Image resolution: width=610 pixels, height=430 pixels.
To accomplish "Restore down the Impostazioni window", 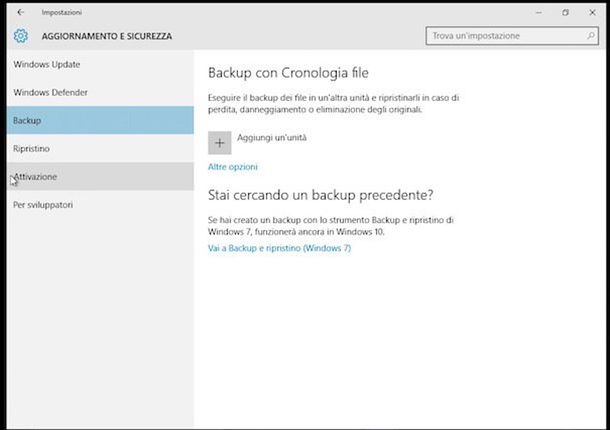I will click(566, 12).
